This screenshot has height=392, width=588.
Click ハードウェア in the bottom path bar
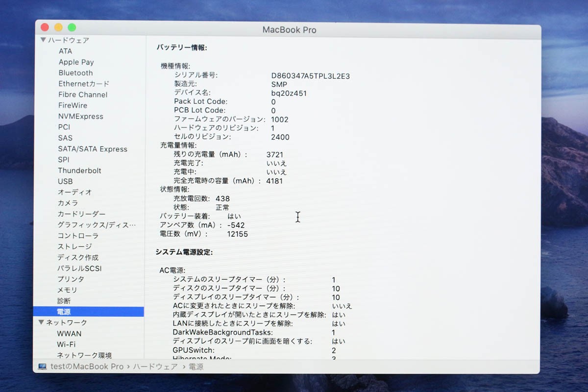[155, 367]
